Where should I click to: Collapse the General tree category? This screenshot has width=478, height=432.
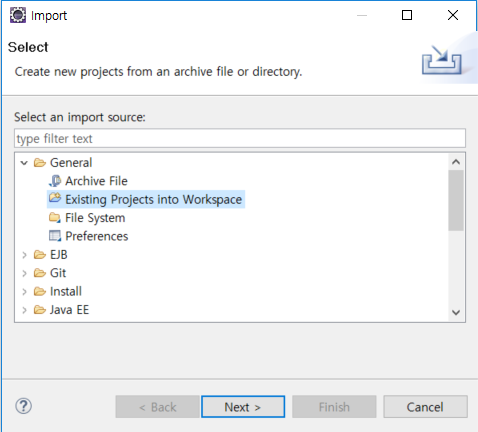click(x=24, y=163)
